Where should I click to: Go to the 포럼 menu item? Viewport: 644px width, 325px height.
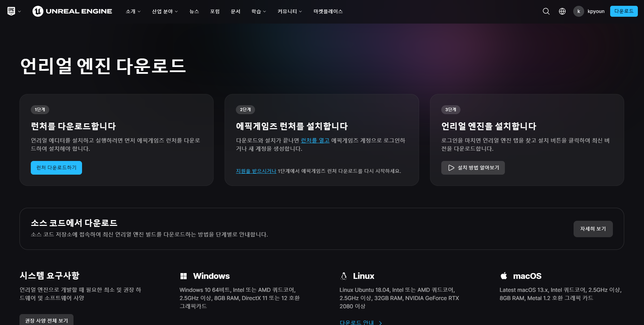215,11
